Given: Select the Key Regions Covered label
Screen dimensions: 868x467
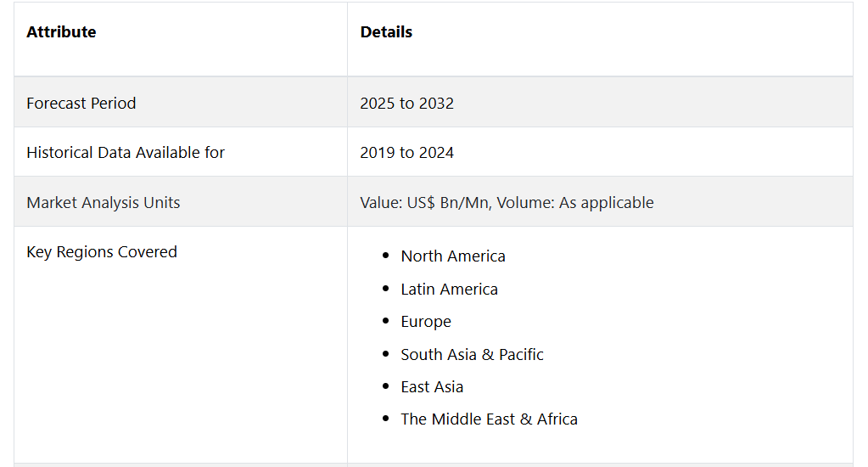Looking at the screenshot, I should 102,252.
